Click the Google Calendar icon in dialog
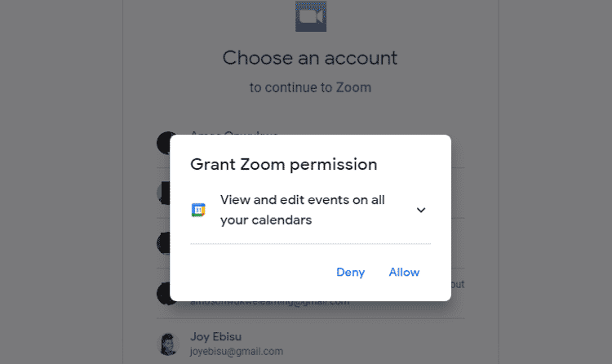This screenshot has height=364, width=612. 198,211
